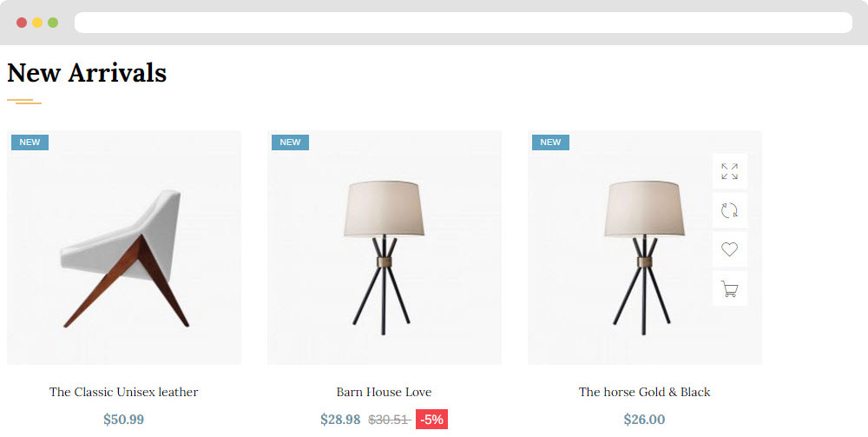Click the green browser window dot
Screen dimensions: 868x437
(x=53, y=23)
